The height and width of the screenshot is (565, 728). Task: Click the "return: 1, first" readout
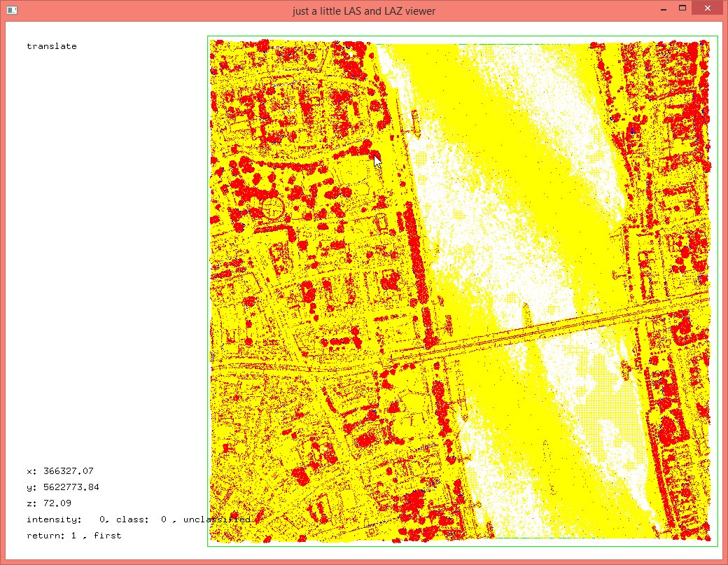click(x=73, y=536)
